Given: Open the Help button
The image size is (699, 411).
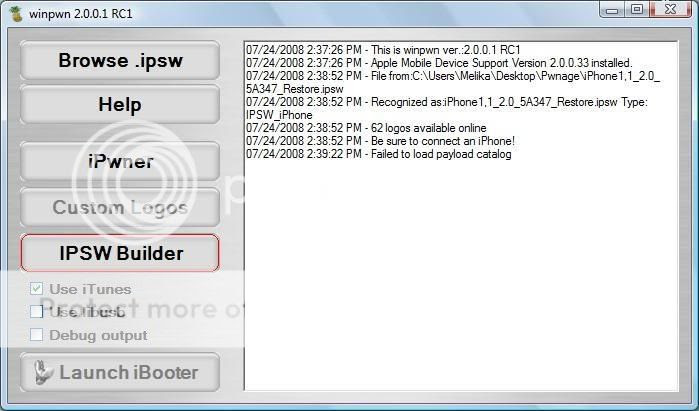Looking at the screenshot, I should (x=120, y=104).
